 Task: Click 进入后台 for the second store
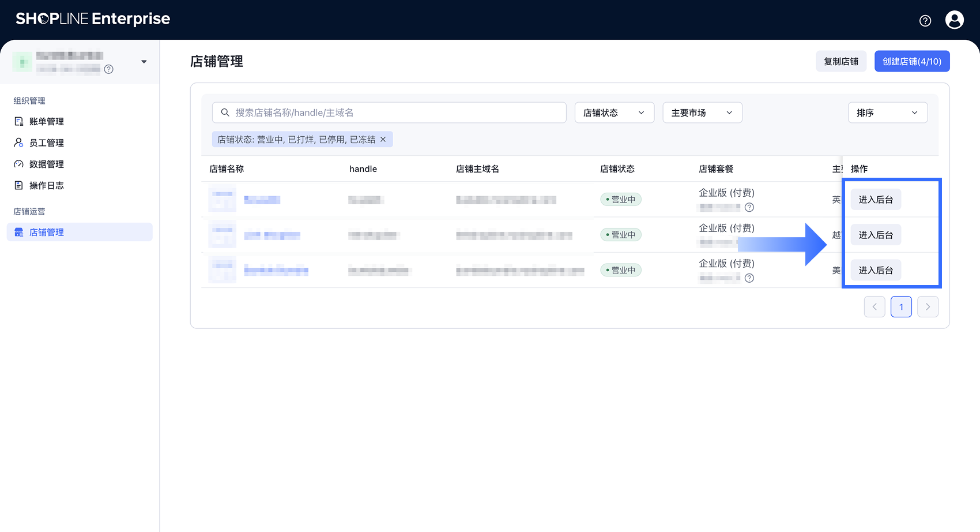point(876,235)
